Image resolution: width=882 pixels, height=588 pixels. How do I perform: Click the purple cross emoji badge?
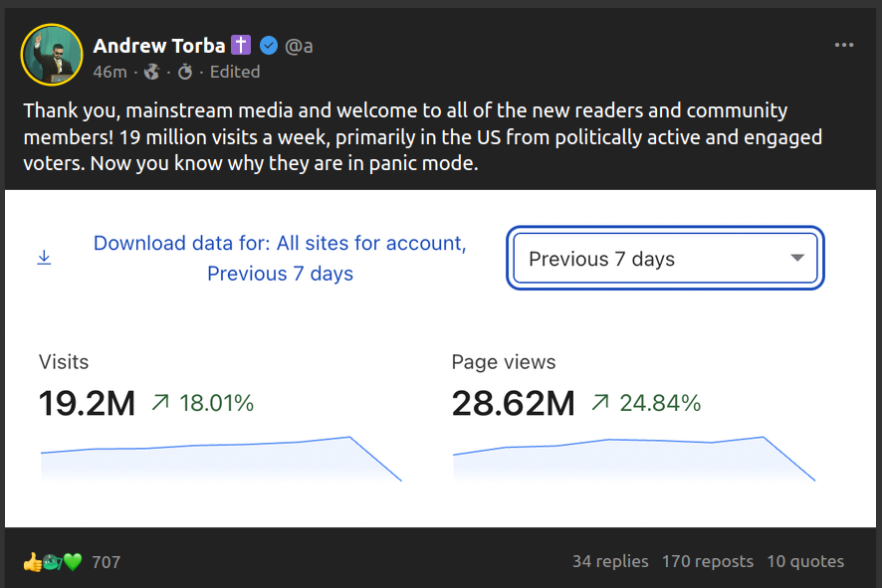(241, 45)
